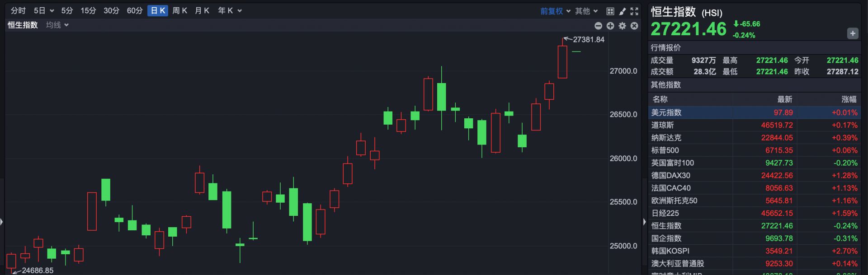Viewport: 868px width, 275px height.
Task: Select the 60分 interval tab
Action: coord(134,11)
